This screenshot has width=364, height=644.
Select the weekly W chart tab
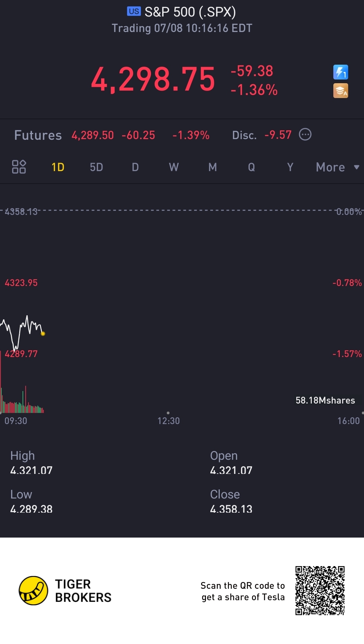[x=174, y=167]
